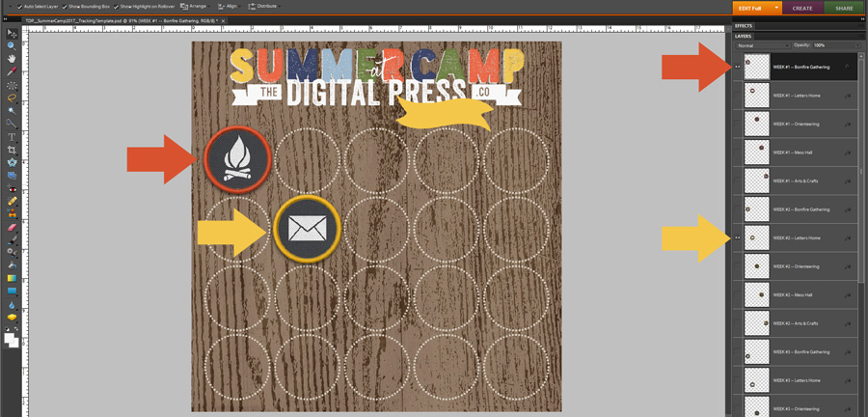Select the Rectangular Marquee tool
Screen dimensions: 868x417
pos(12,86)
